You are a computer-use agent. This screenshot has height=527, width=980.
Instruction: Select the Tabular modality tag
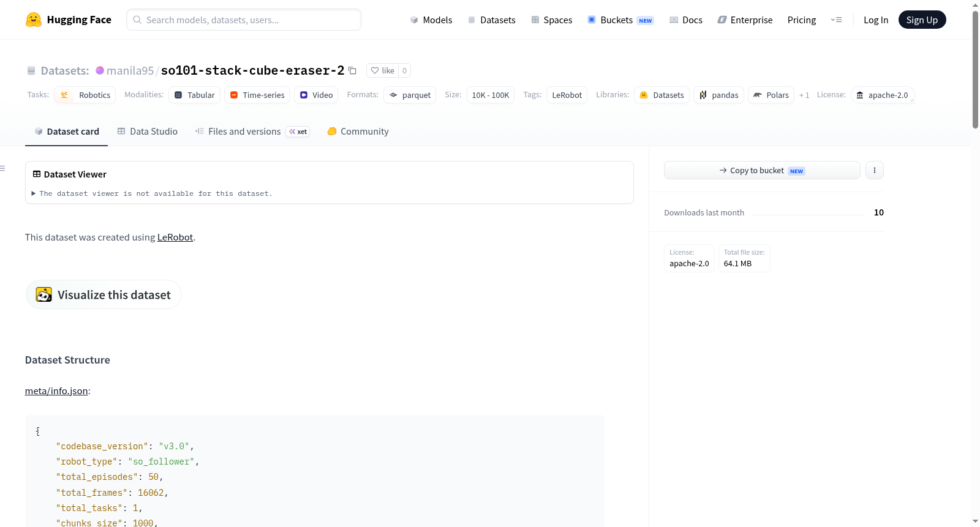(195, 95)
